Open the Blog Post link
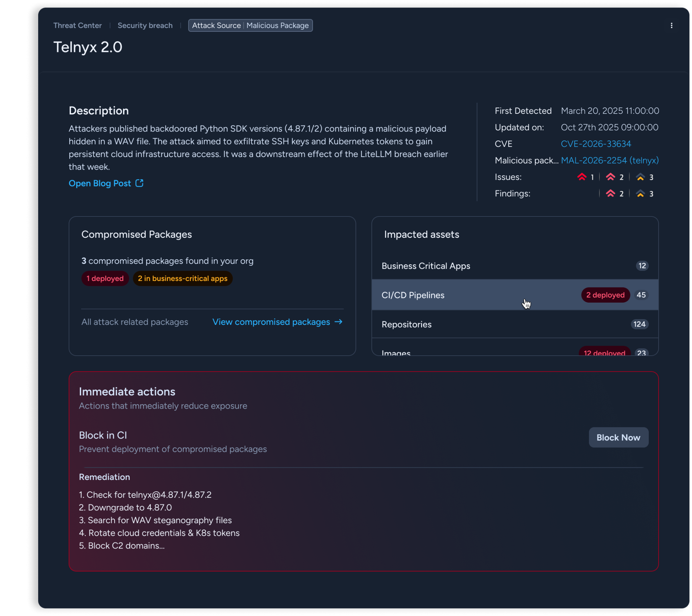The width and height of the screenshot is (692, 616). coord(100,183)
